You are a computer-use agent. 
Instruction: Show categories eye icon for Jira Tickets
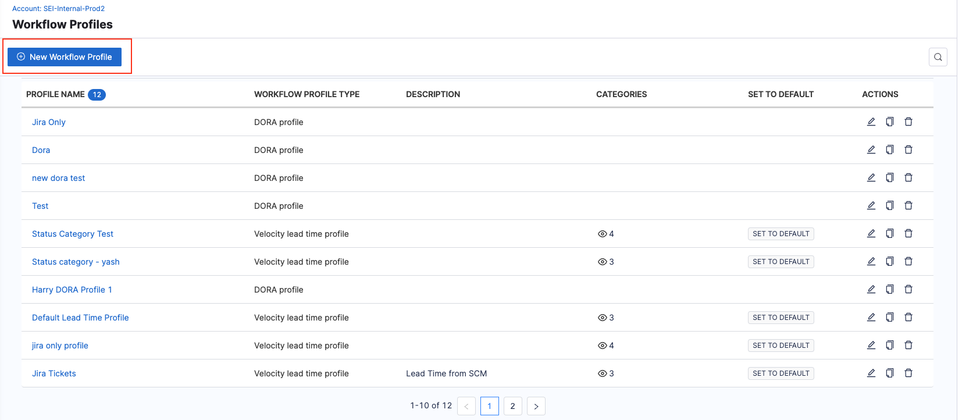[603, 373]
